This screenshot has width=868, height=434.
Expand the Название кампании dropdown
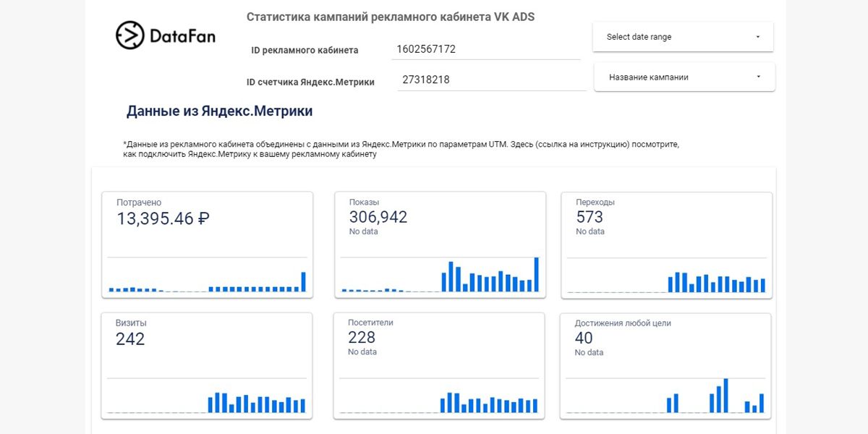[x=684, y=77]
